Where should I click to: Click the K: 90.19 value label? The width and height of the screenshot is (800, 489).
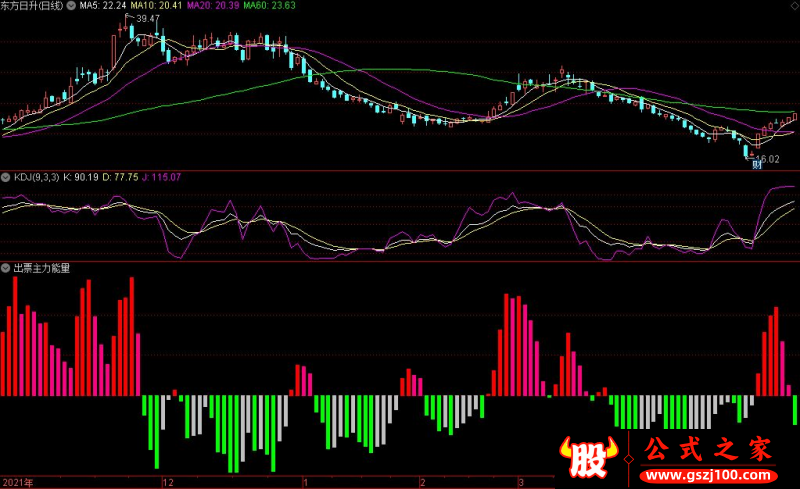pos(81,178)
